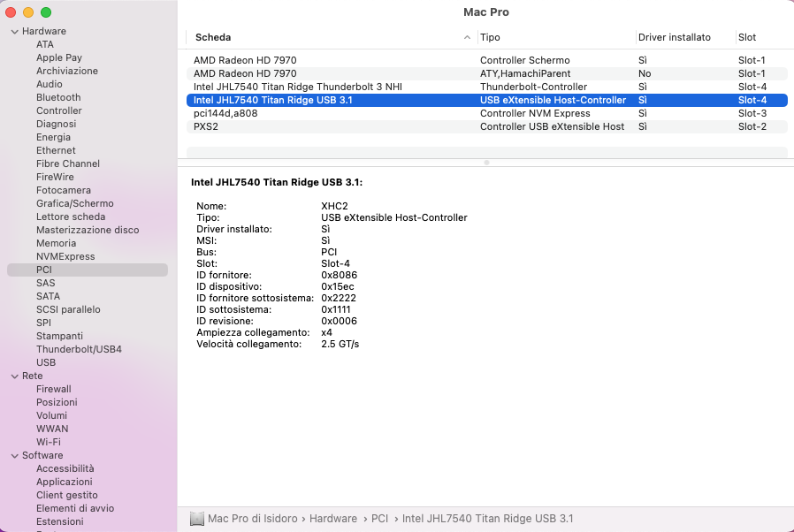Open Accessibilità under Software
This screenshot has width=794, height=532.
point(65,468)
